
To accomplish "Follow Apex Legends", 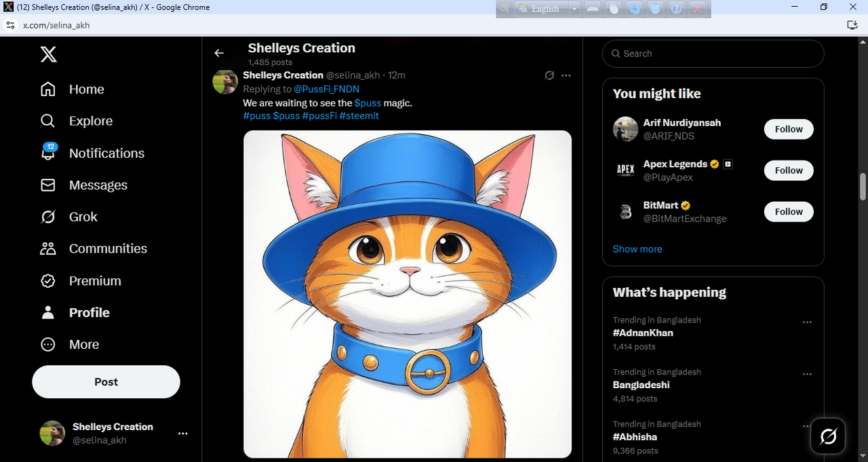I will 789,171.
